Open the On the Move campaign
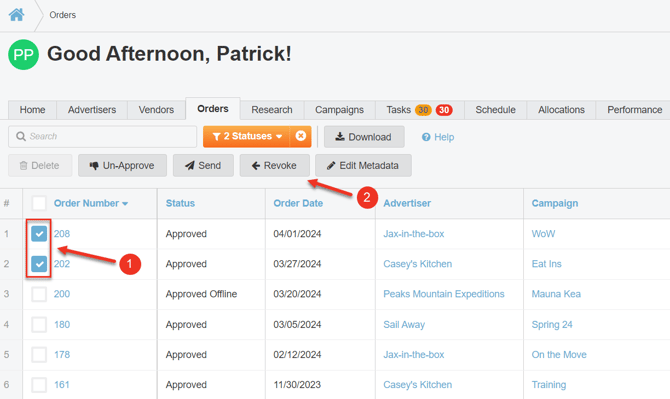The height and width of the screenshot is (399, 670). coord(559,355)
